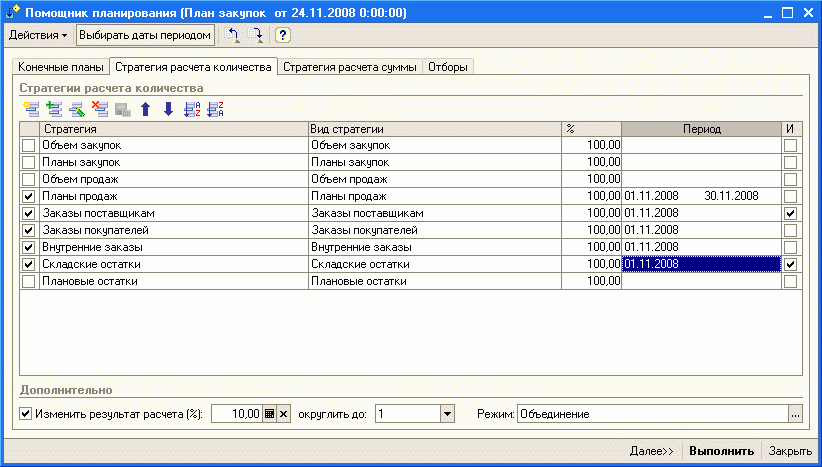
Task: Sort descending Z-A icon
Action: [x=215, y=109]
